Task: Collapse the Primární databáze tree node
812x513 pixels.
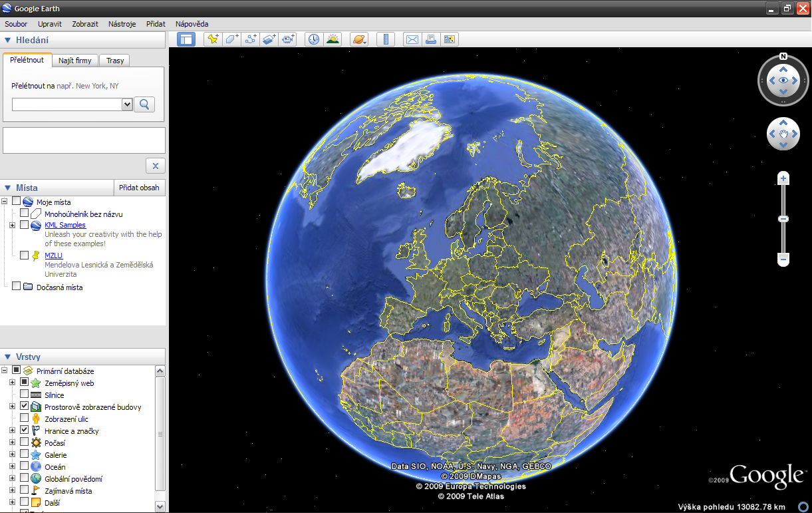Action: pyautogui.click(x=5, y=370)
